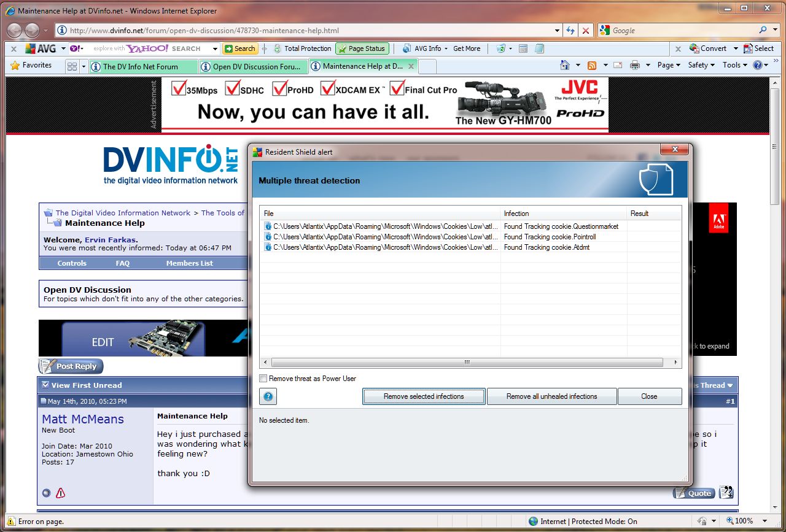Viewport: 786px width, 532px height.
Task: Switch to The DV Info Net Forum tab
Action: [x=142, y=66]
